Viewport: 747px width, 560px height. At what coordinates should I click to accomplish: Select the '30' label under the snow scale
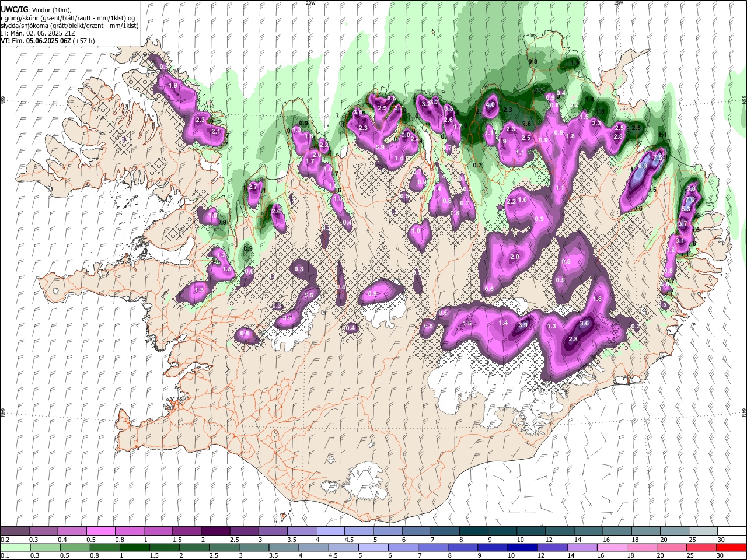[x=721, y=540]
